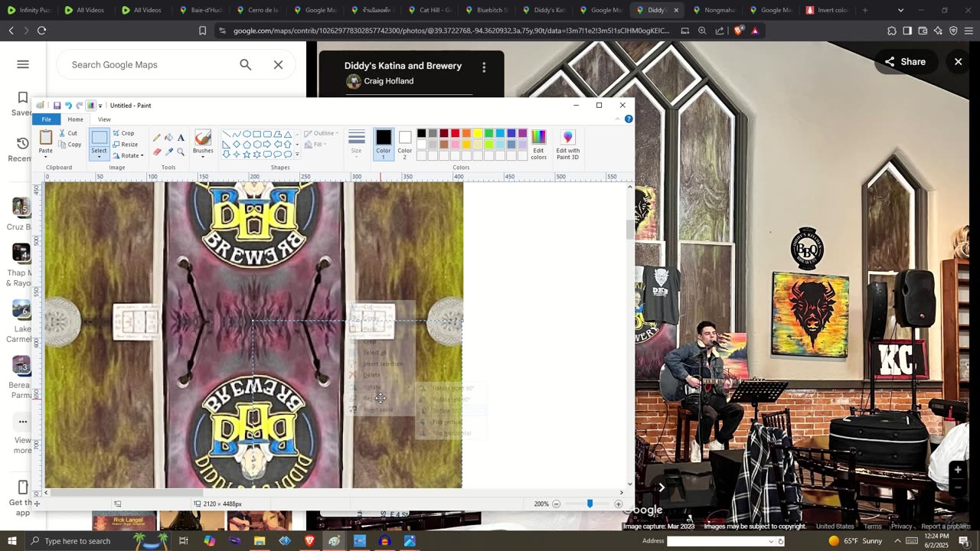
Task: Open browser tab list chevron
Action: click(900, 10)
